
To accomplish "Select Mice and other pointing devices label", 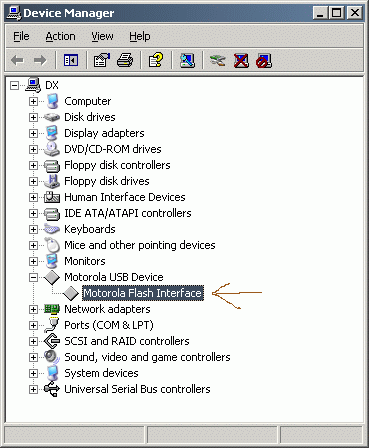I will 140,245.
